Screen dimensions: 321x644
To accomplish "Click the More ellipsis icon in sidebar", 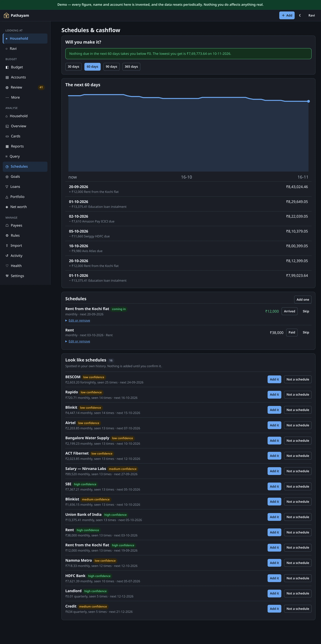I will (x=7, y=97).
